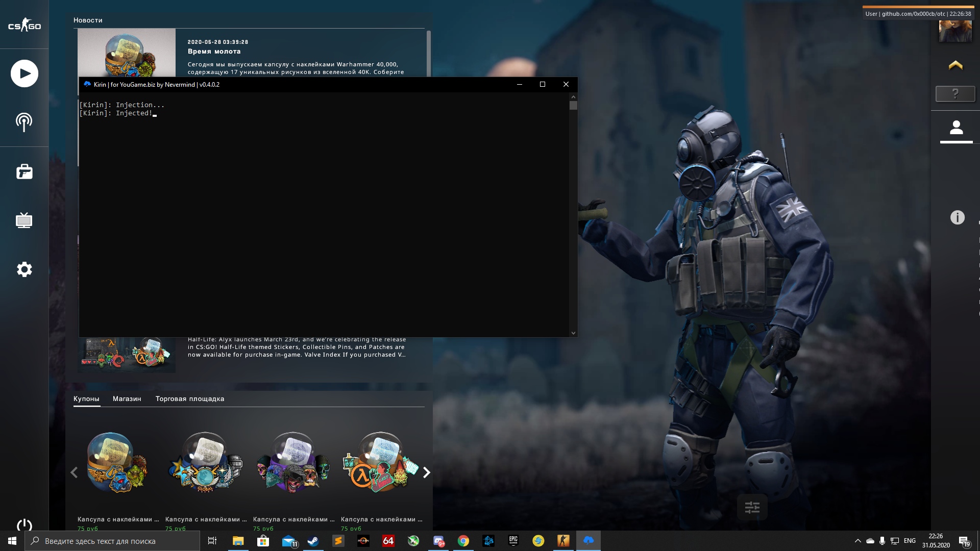The width and height of the screenshot is (980, 551).
Task: Open the green arrow app in the taskbar
Action: point(413,541)
